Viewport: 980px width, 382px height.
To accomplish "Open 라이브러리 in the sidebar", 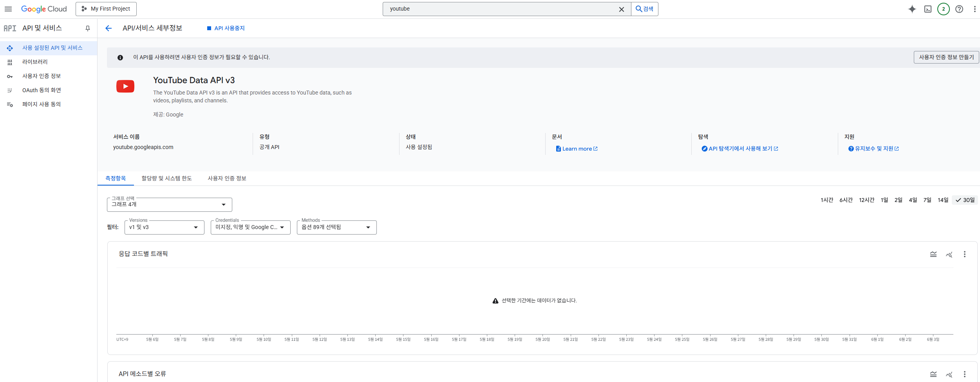I will tap(49, 62).
